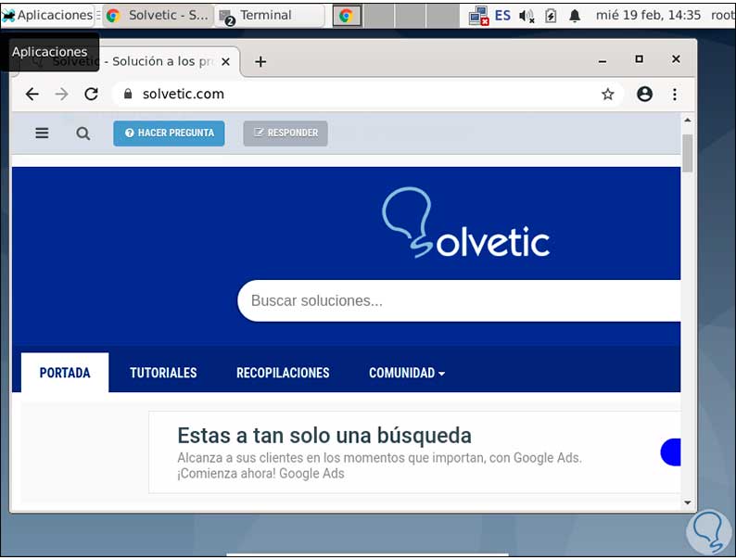This screenshot has height=560, width=736.
Task: View site security lock information
Action: 128,94
